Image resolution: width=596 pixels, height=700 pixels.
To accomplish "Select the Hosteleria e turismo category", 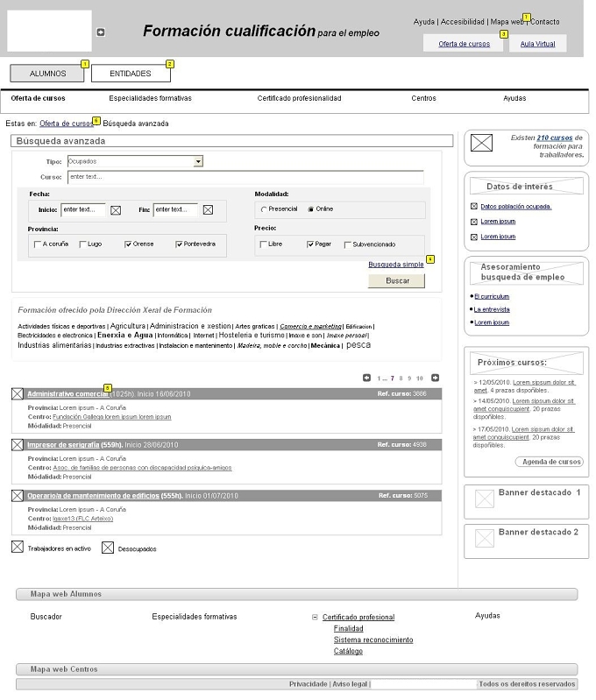I will pos(252,335).
